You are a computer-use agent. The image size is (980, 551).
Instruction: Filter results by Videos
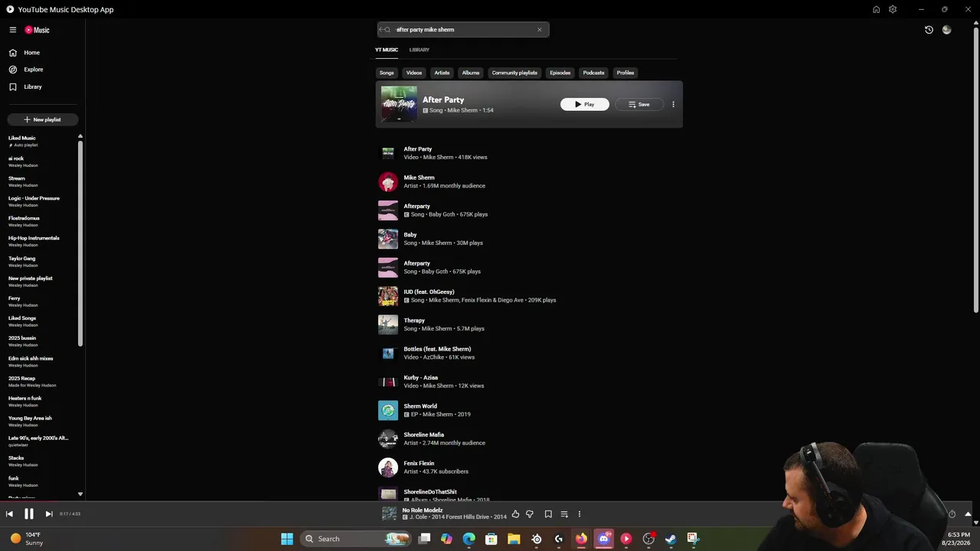point(414,73)
